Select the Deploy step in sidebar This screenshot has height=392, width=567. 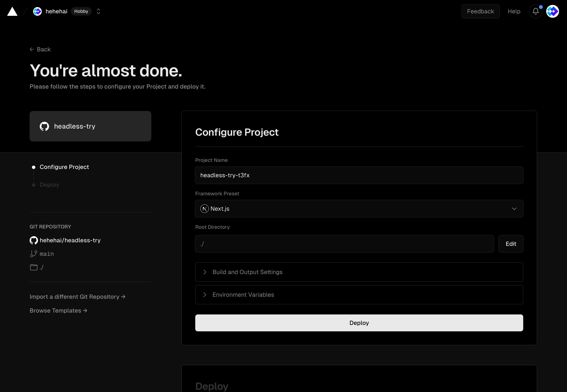tap(49, 185)
